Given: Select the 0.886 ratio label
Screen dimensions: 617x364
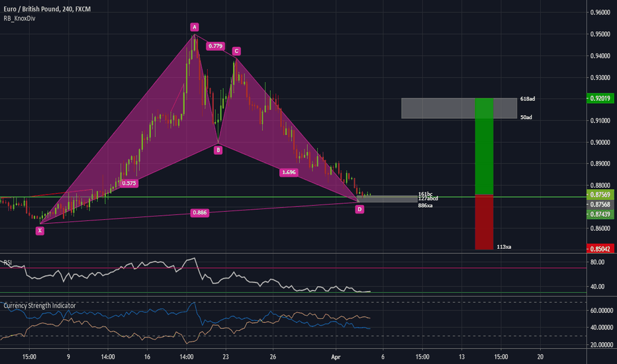Looking at the screenshot, I should [199, 212].
